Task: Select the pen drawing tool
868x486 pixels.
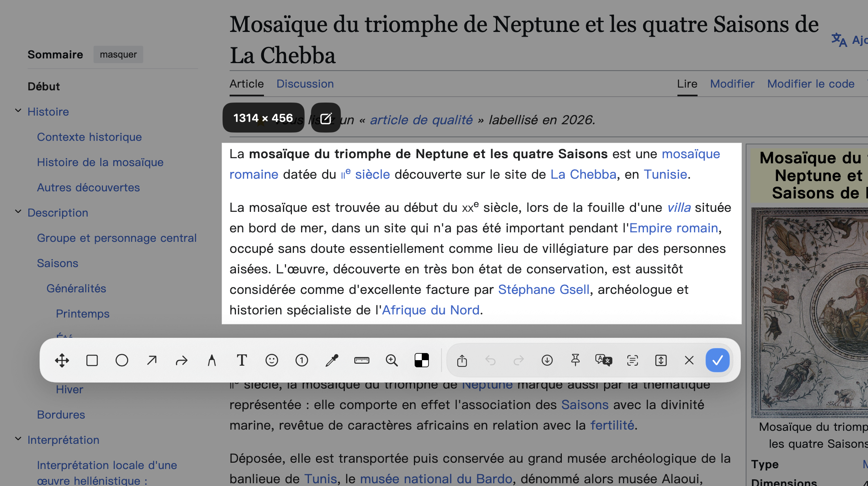Action: 212,360
